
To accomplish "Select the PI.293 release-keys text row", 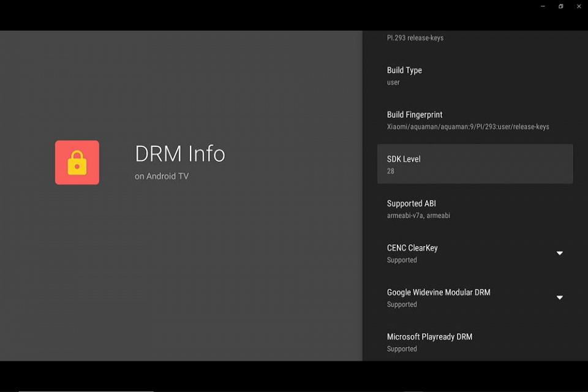I will click(x=415, y=38).
